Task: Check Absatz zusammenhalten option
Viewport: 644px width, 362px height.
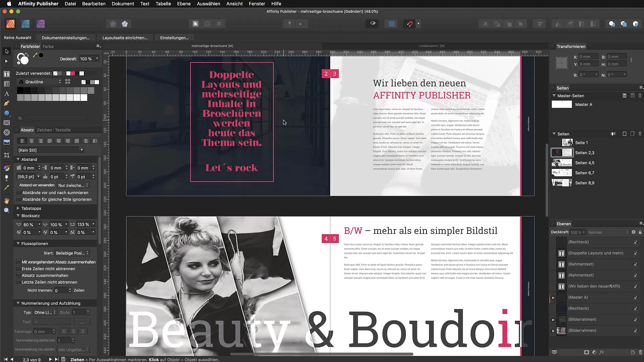Action: (18, 276)
